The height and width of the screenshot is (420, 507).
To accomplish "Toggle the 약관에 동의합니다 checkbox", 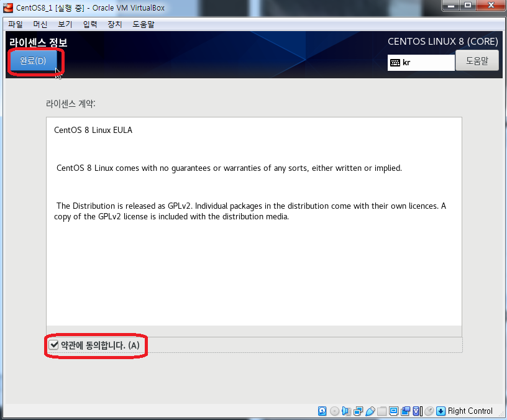I will click(x=53, y=345).
